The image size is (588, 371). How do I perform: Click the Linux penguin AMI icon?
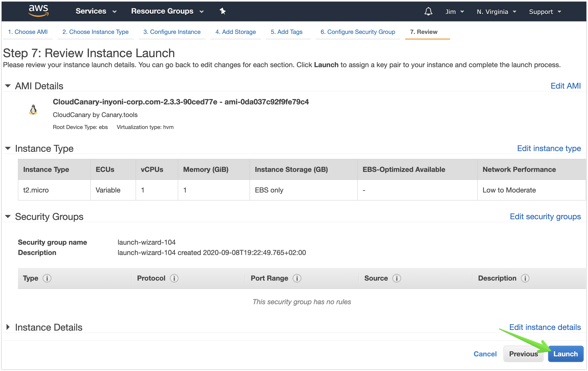coord(33,110)
